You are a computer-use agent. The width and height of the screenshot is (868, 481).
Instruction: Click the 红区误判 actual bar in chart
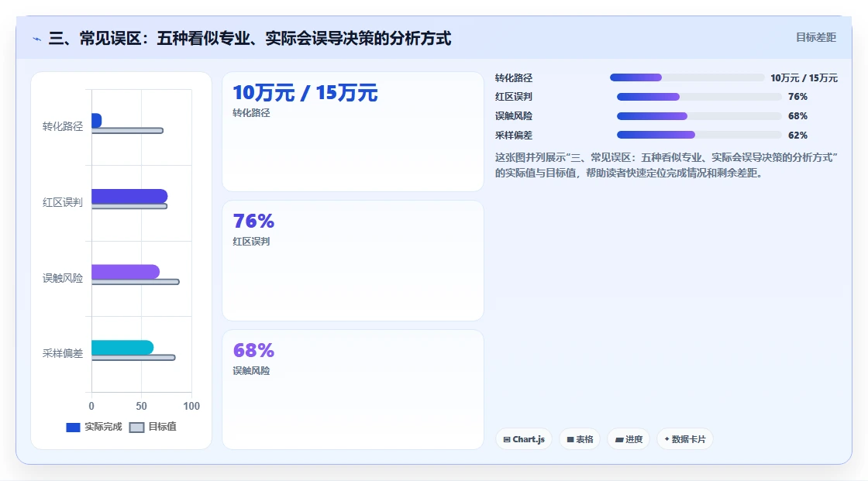point(129,196)
